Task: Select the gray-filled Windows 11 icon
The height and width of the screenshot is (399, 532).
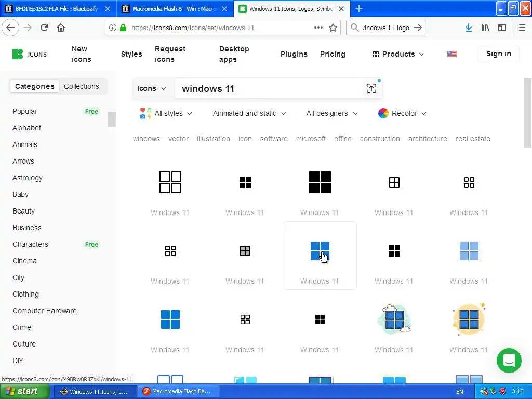Action: point(245,251)
